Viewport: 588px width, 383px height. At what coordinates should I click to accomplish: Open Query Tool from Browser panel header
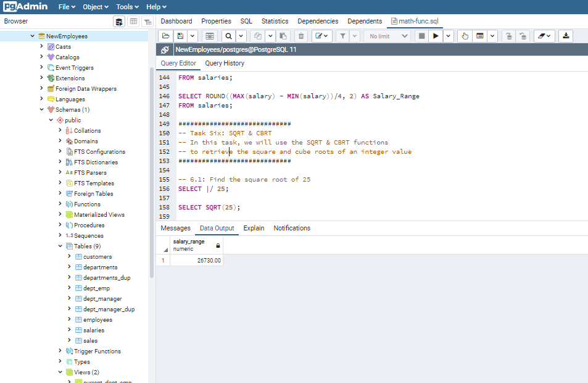pos(119,22)
